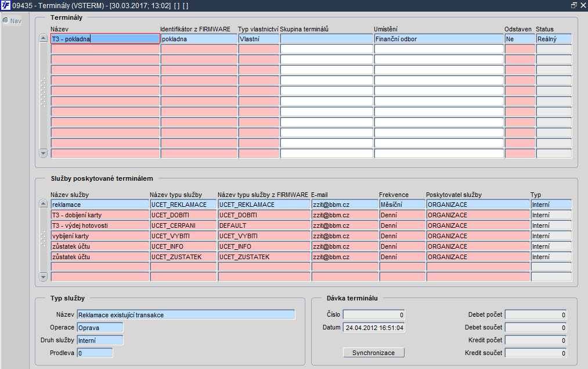Image resolution: width=588 pixels, height=369 pixels.
Task: Click the UCET_ZUSTATEK service type cell
Action: point(183,257)
